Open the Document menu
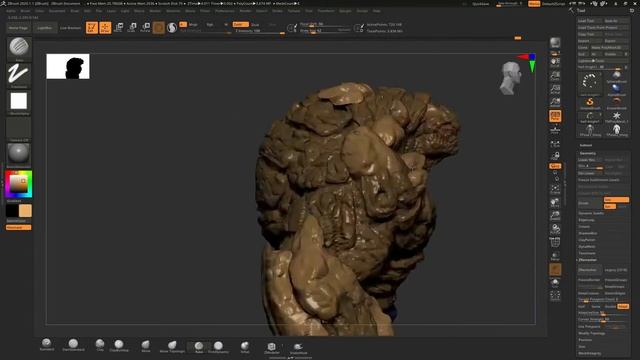 coord(57,11)
